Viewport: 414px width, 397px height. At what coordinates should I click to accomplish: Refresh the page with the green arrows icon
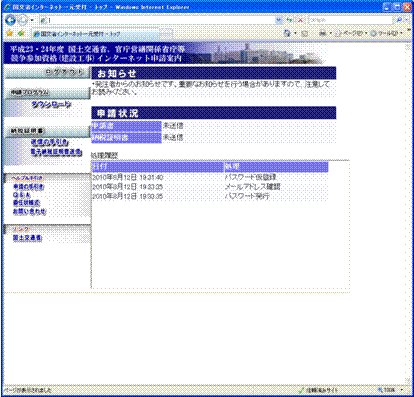(290, 20)
